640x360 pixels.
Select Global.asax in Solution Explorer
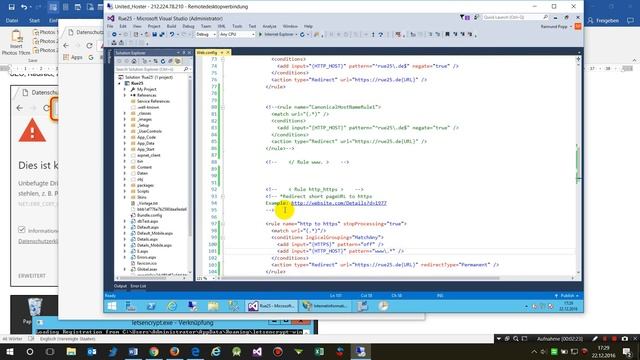click(147, 269)
